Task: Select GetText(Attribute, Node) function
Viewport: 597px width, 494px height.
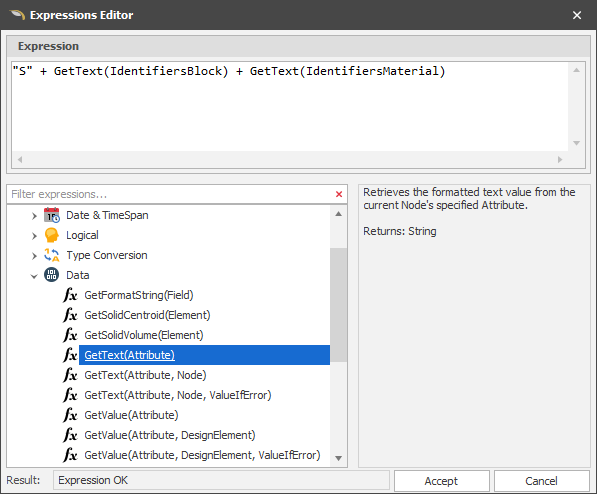Action: point(145,375)
